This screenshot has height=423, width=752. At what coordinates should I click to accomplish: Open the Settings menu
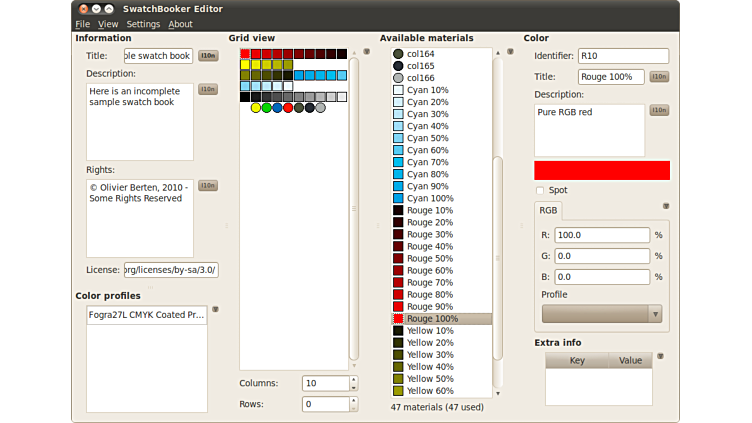143,24
